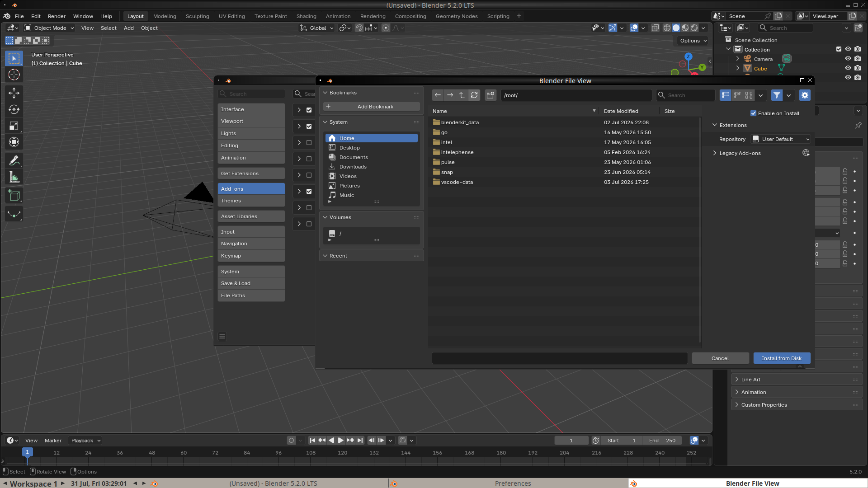Open the Object Mode dropdown
The width and height of the screenshot is (868, 488).
pyautogui.click(x=49, y=28)
